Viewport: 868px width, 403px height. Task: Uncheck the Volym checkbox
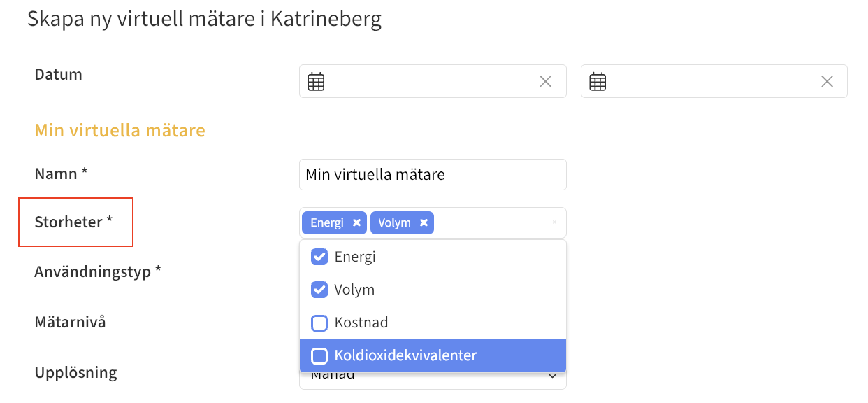tap(319, 290)
